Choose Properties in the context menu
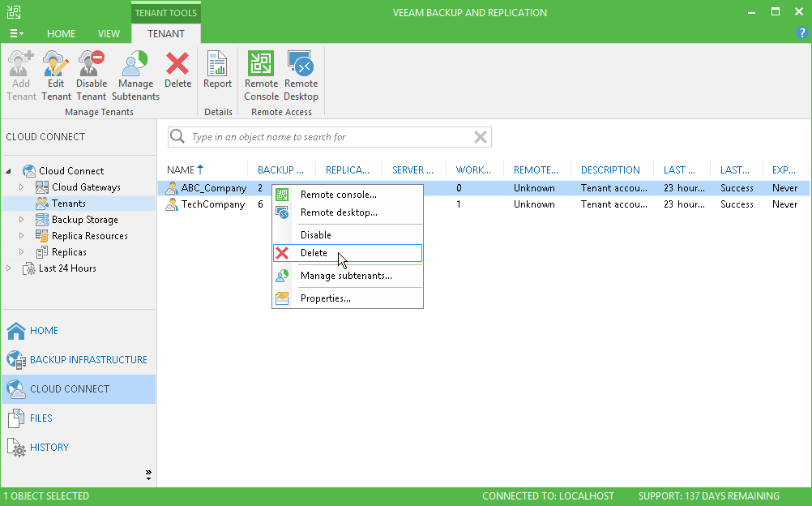 [x=348, y=298]
